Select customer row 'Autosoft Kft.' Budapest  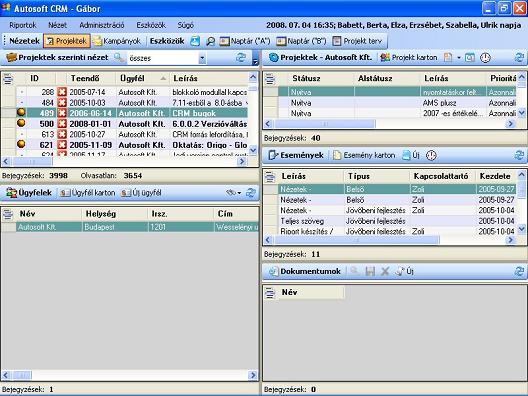coord(137,227)
